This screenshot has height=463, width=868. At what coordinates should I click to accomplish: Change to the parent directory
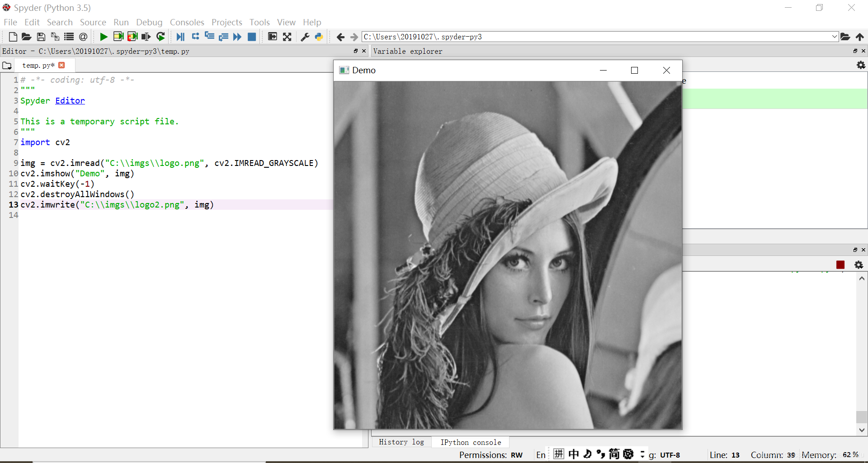(859, 37)
